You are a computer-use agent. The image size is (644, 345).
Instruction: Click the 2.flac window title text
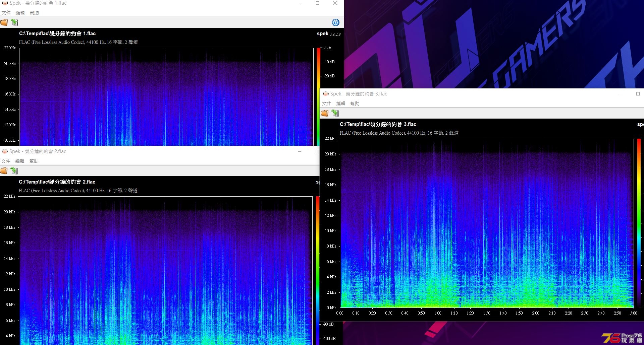[38, 151]
